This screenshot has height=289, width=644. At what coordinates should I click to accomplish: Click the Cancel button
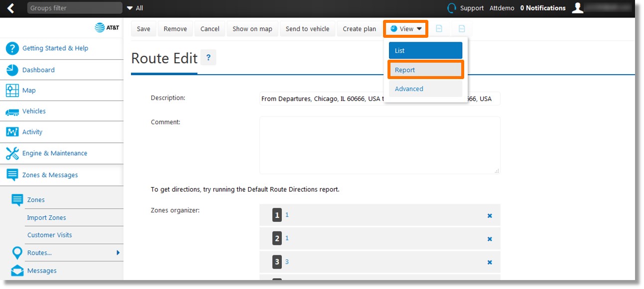210,29
